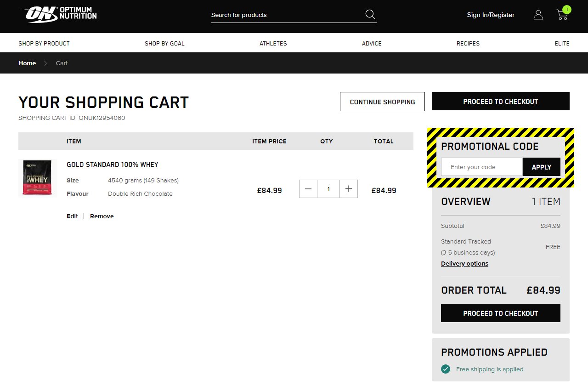
Task: Open Shop By Product menu
Action: 44,43
